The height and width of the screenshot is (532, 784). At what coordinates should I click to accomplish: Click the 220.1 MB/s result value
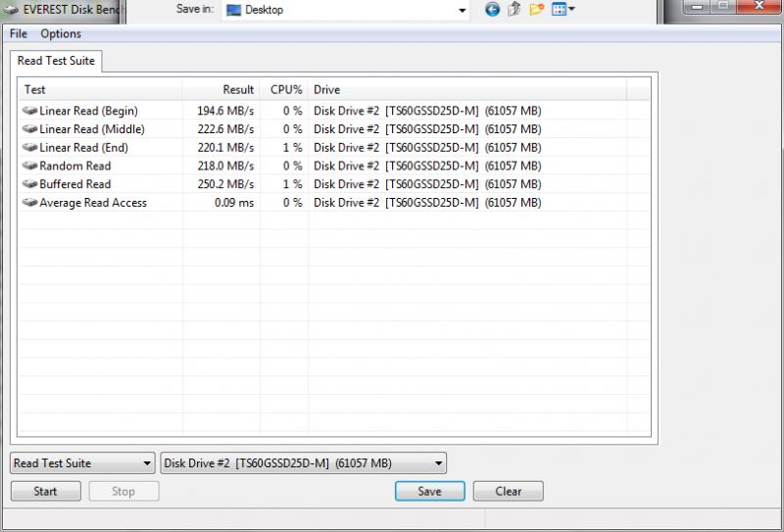point(225,148)
